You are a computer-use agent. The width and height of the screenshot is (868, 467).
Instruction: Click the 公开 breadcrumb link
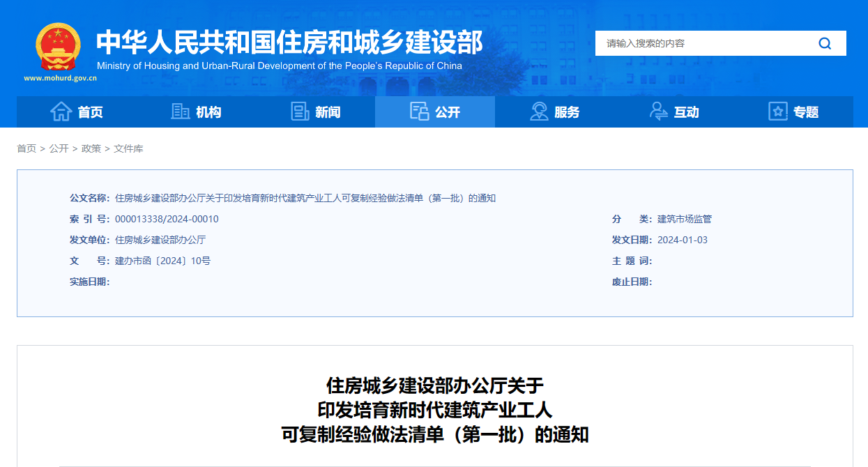point(59,148)
